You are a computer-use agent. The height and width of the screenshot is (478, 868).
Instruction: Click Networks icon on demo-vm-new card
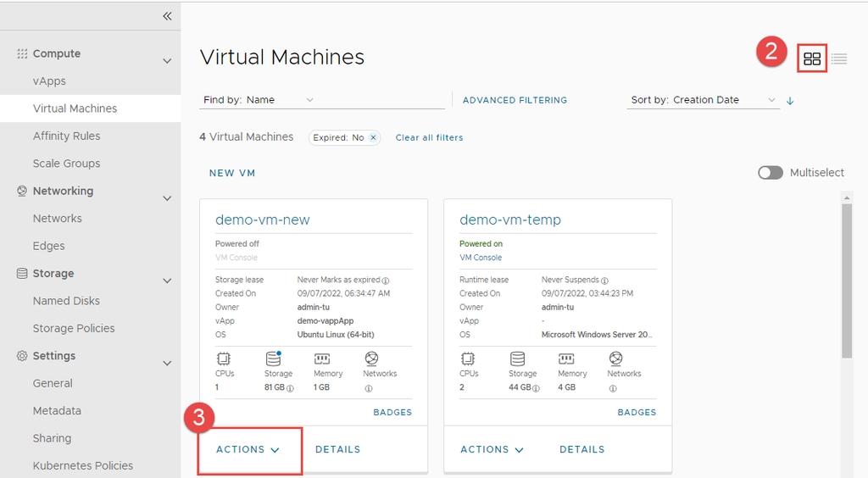(x=371, y=358)
